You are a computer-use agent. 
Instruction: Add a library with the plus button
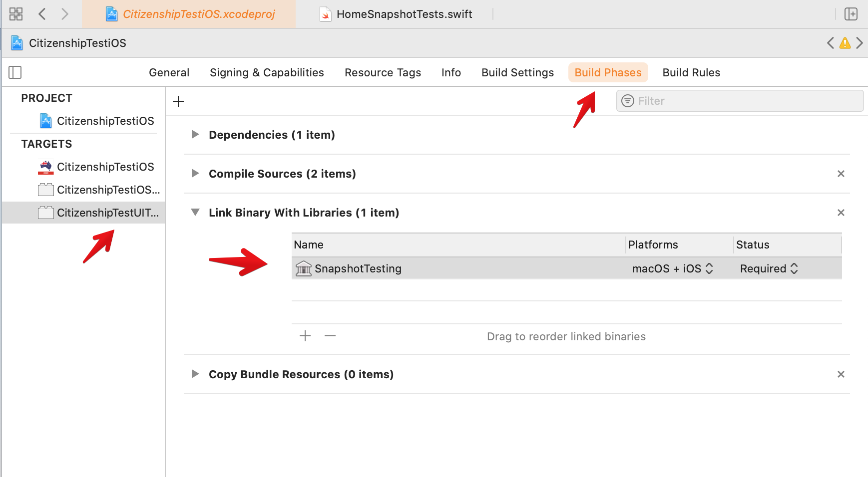click(305, 336)
